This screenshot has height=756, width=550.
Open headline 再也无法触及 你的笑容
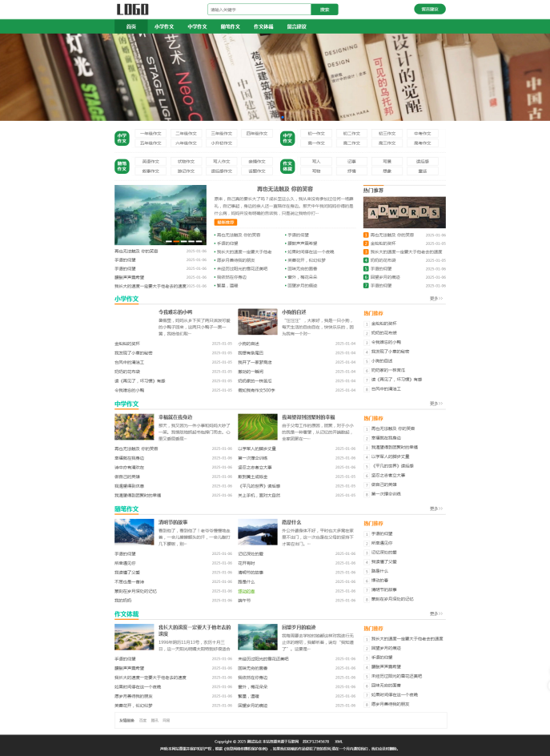pos(285,189)
